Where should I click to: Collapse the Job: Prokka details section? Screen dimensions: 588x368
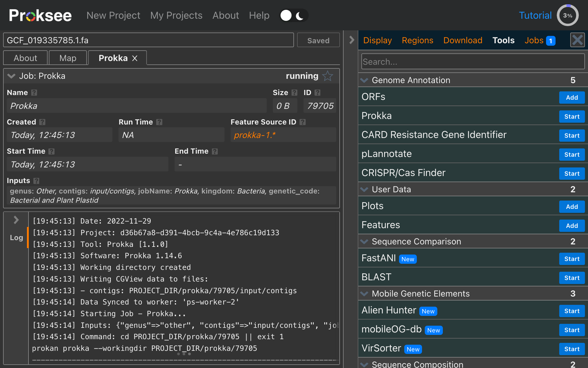point(11,76)
